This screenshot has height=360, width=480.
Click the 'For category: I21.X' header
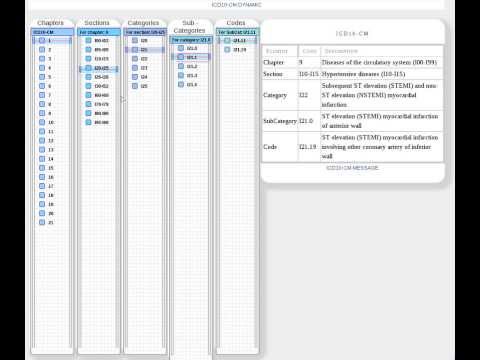pyautogui.click(x=191, y=40)
